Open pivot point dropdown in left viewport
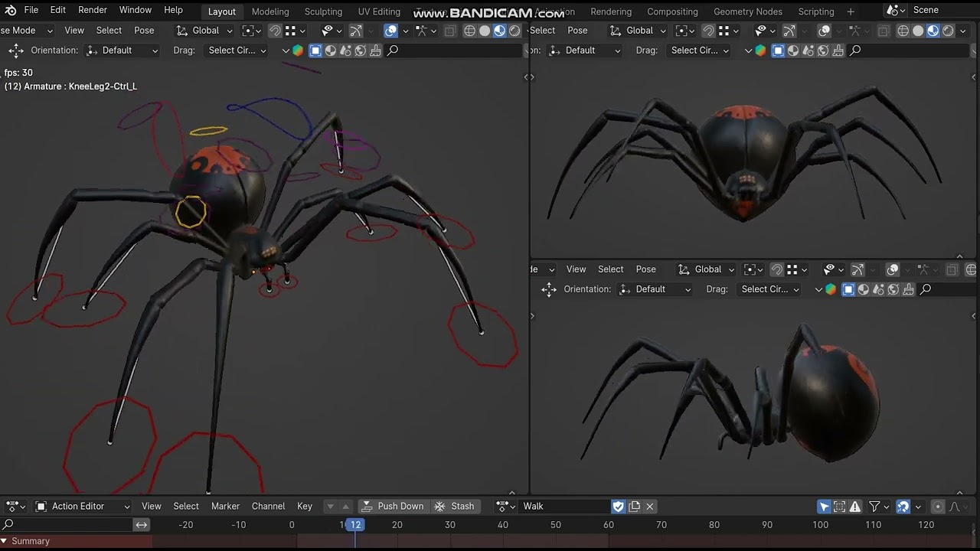 pyautogui.click(x=251, y=31)
